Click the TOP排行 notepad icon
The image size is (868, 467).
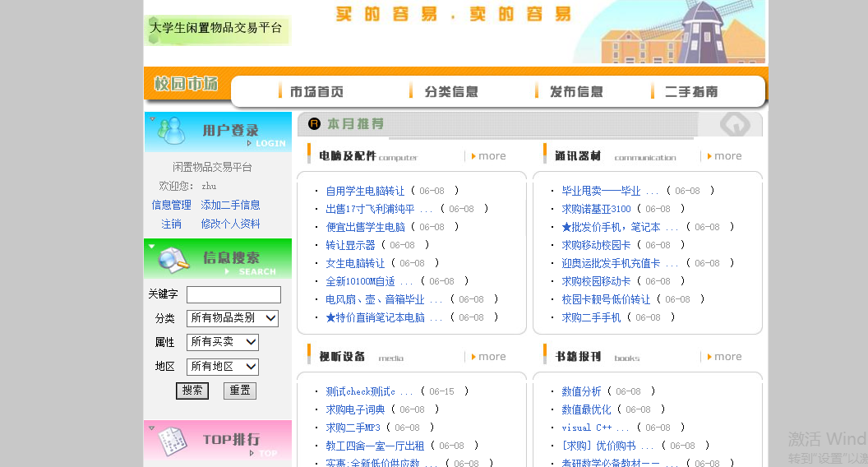point(171,441)
